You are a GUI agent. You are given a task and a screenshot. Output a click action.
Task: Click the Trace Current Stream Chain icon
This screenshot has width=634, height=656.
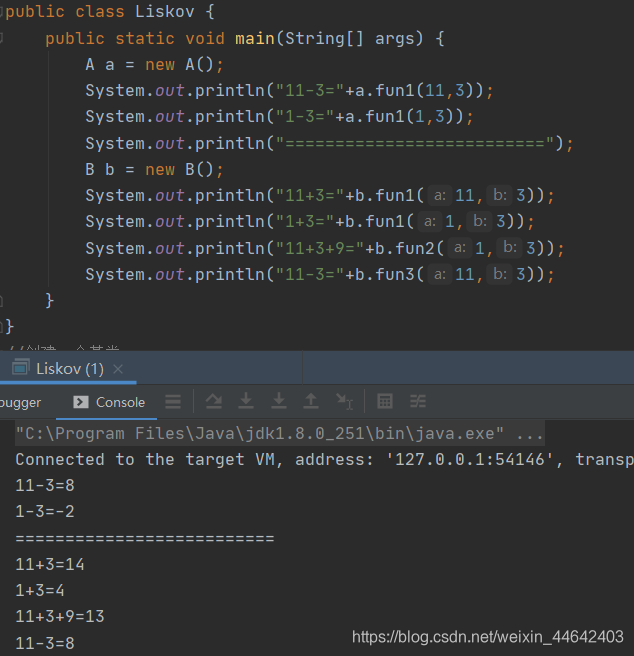(x=418, y=402)
